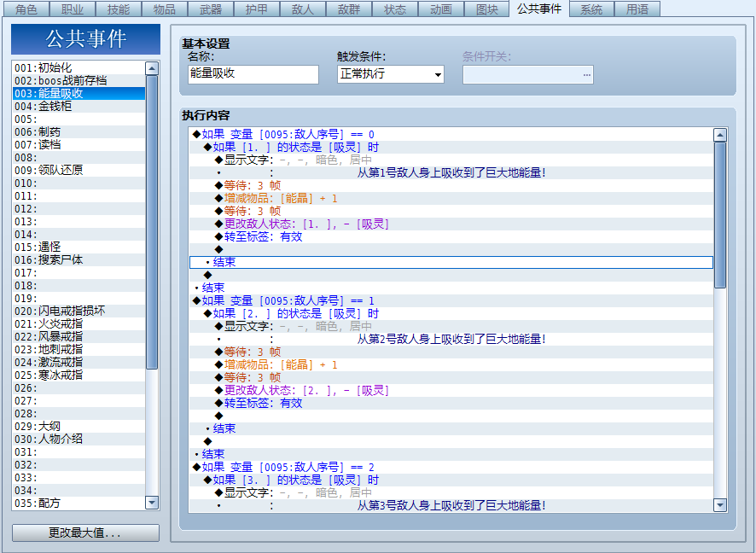Select event 030:人物介绍
The height and width of the screenshot is (553, 756).
coord(79,439)
